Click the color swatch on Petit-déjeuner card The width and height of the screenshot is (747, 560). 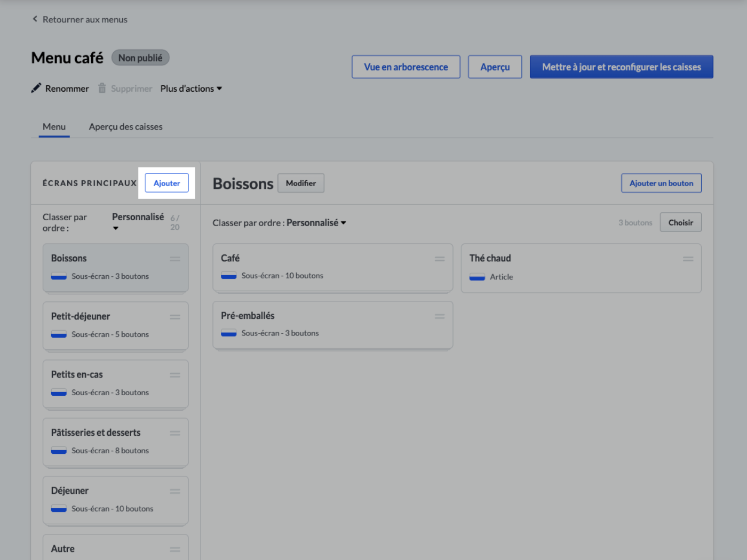pyautogui.click(x=59, y=334)
